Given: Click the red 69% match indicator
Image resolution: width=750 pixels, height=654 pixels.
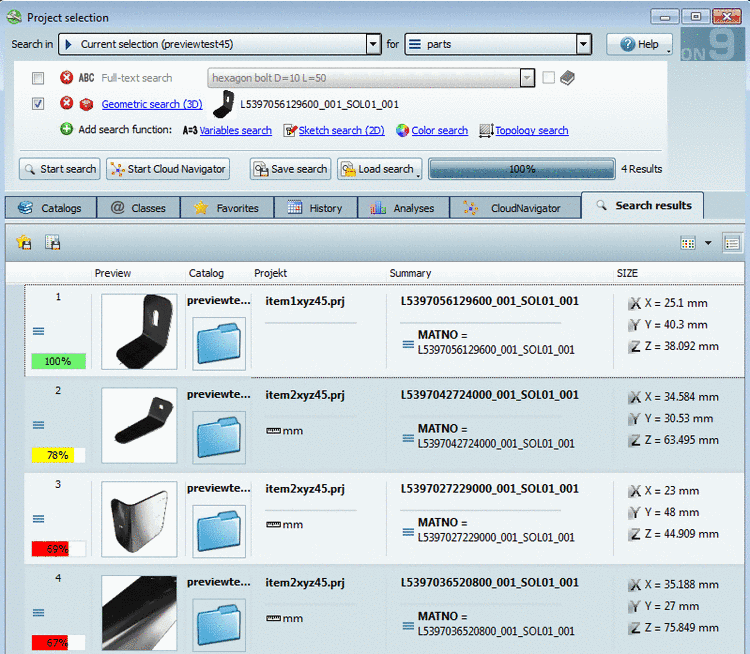Looking at the screenshot, I should [x=58, y=549].
